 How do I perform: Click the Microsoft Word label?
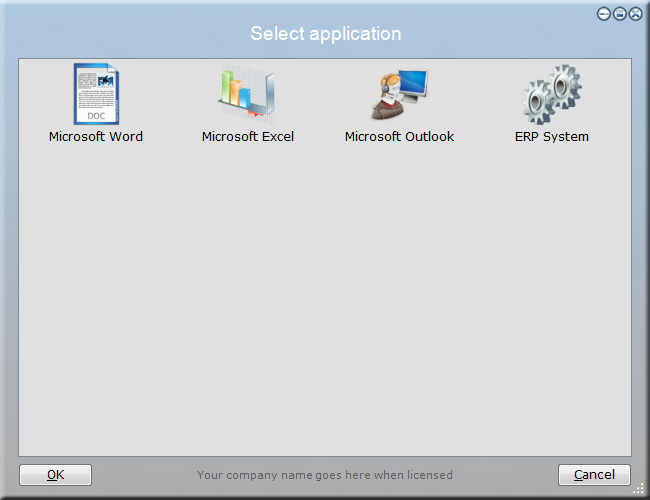point(96,136)
